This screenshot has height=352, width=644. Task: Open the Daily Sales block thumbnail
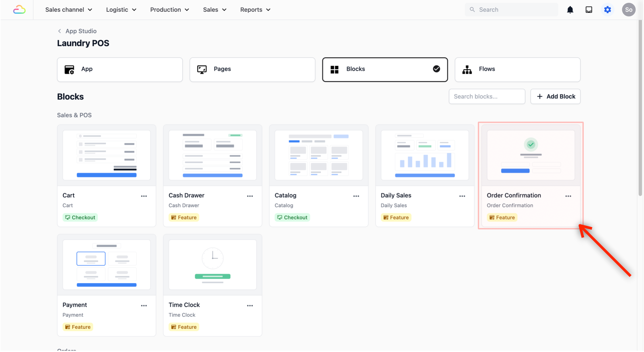point(424,155)
